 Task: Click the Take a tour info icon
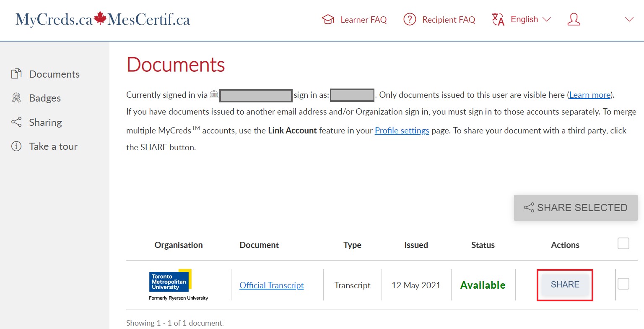[16, 146]
